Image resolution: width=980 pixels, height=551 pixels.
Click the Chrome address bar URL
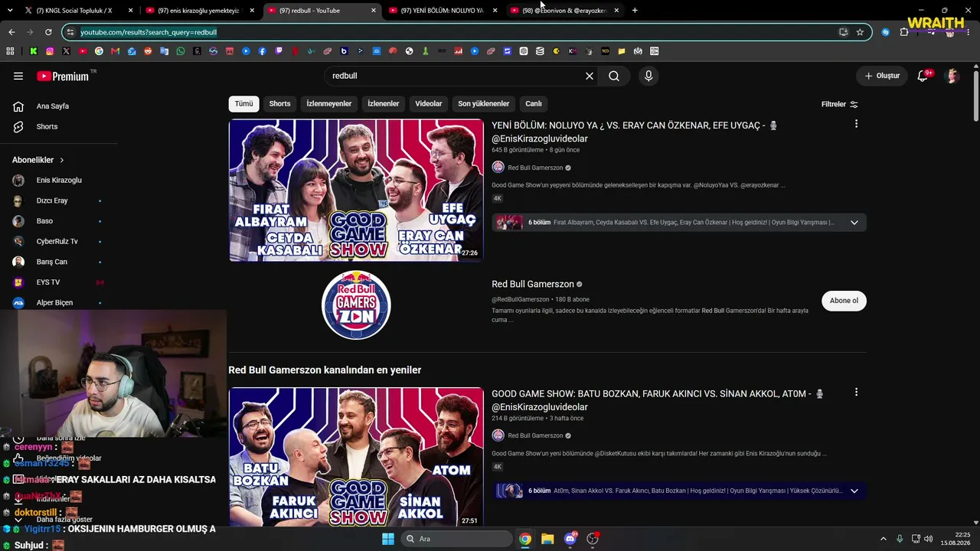149,32
